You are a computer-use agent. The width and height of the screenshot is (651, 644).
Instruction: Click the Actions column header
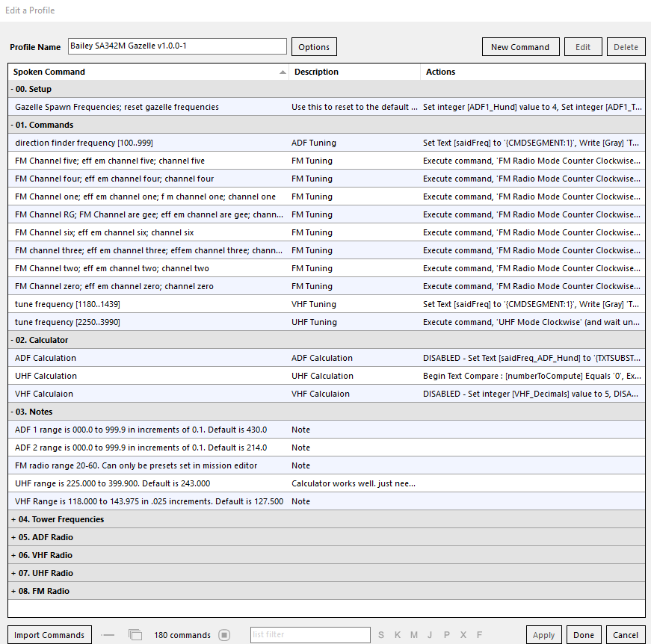tap(441, 72)
